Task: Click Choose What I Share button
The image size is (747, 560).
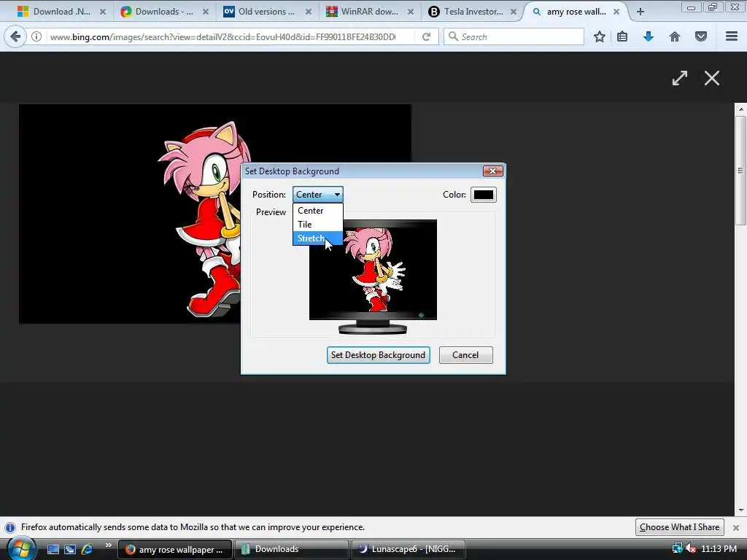Action: point(679,527)
